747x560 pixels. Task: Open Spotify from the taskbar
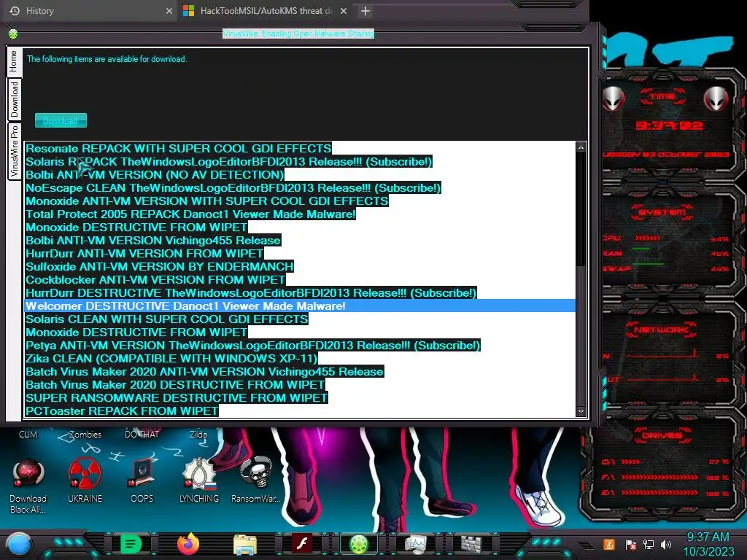131,544
